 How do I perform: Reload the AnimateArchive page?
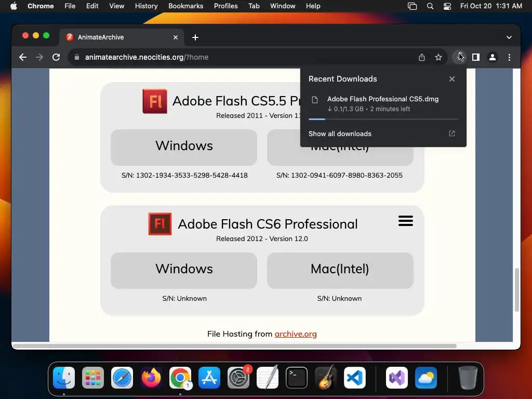(56, 57)
